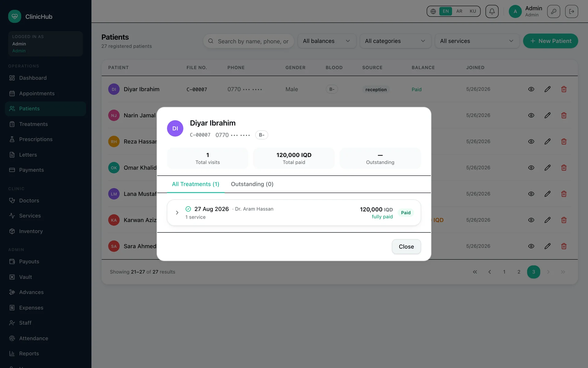Click the B- blood tag in dialog
The height and width of the screenshot is (368, 588).
click(x=262, y=135)
